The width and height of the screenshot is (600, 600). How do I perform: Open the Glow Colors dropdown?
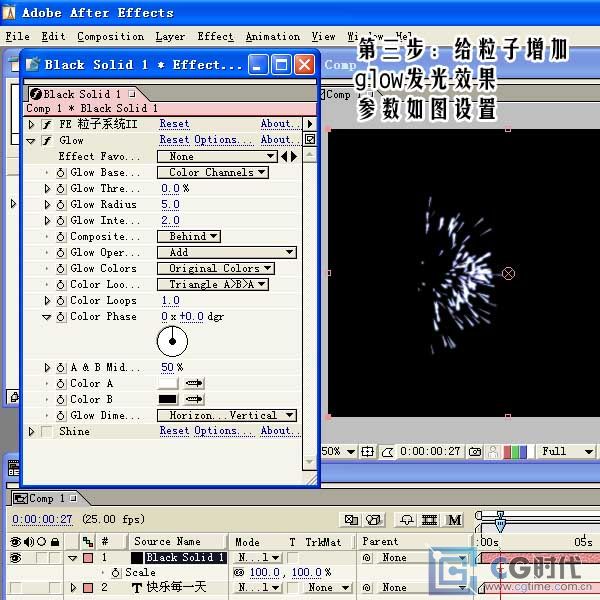click(x=215, y=269)
